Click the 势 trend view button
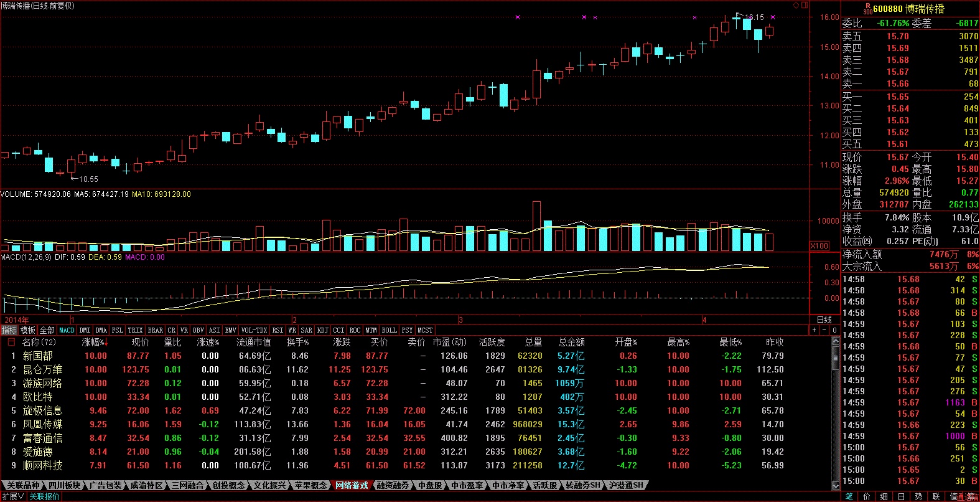The width and height of the screenshot is (980, 502). pos(919,496)
